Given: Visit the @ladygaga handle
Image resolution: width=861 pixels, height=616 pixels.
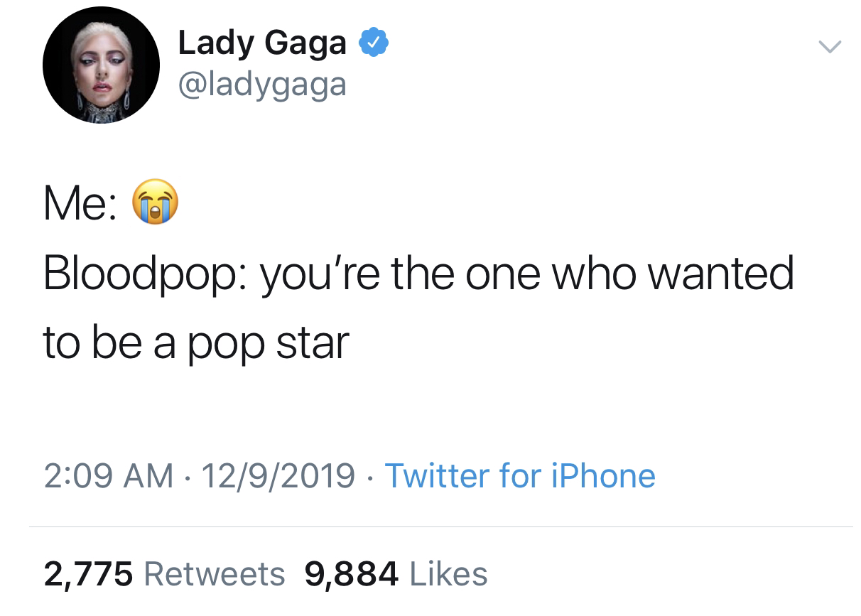Looking at the screenshot, I should coord(262,85).
